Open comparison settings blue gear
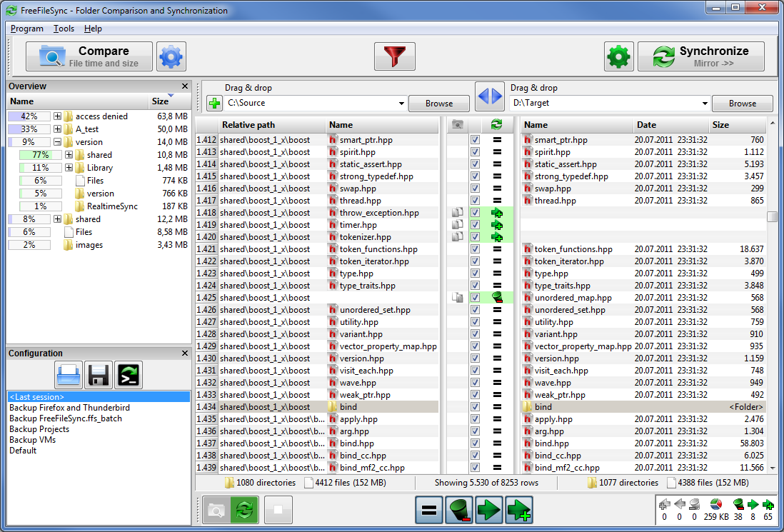This screenshot has height=532, width=784. click(171, 56)
